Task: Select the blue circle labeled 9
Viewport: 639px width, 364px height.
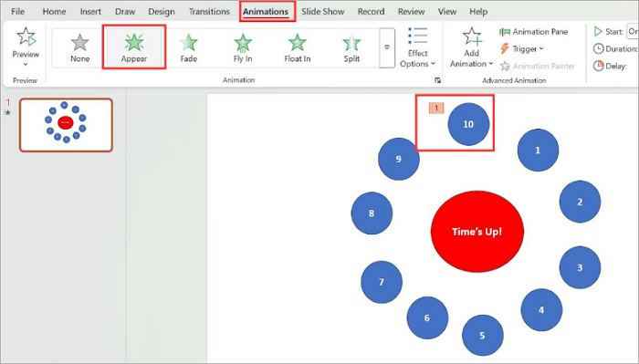Action: 399,159
